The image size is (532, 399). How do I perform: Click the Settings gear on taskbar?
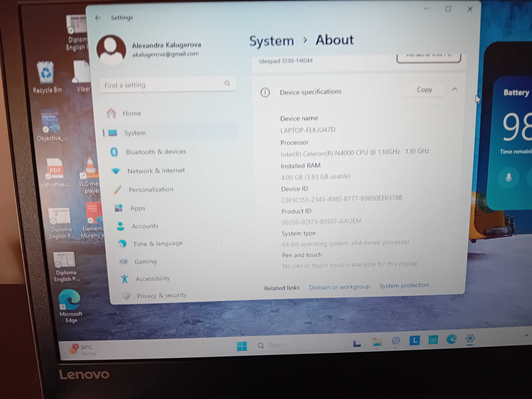point(470,339)
